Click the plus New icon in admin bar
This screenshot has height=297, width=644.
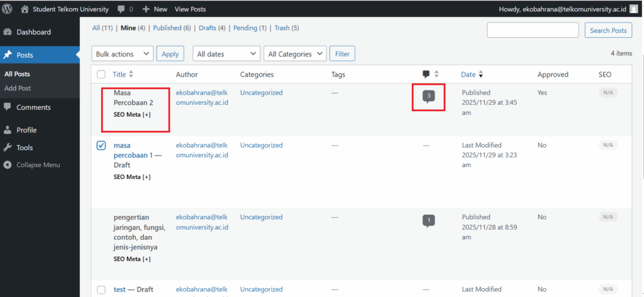click(146, 9)
